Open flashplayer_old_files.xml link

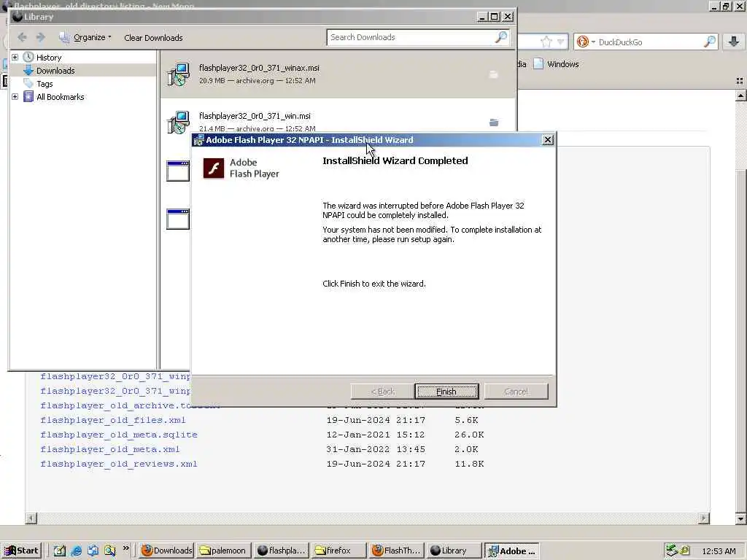tap(113, 420)
